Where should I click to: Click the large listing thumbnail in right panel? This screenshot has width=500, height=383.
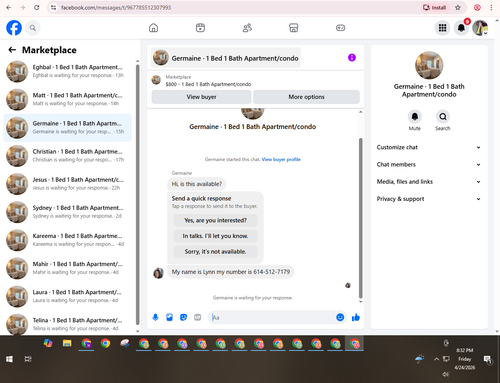pyautogui.click(x=429, y=65)
